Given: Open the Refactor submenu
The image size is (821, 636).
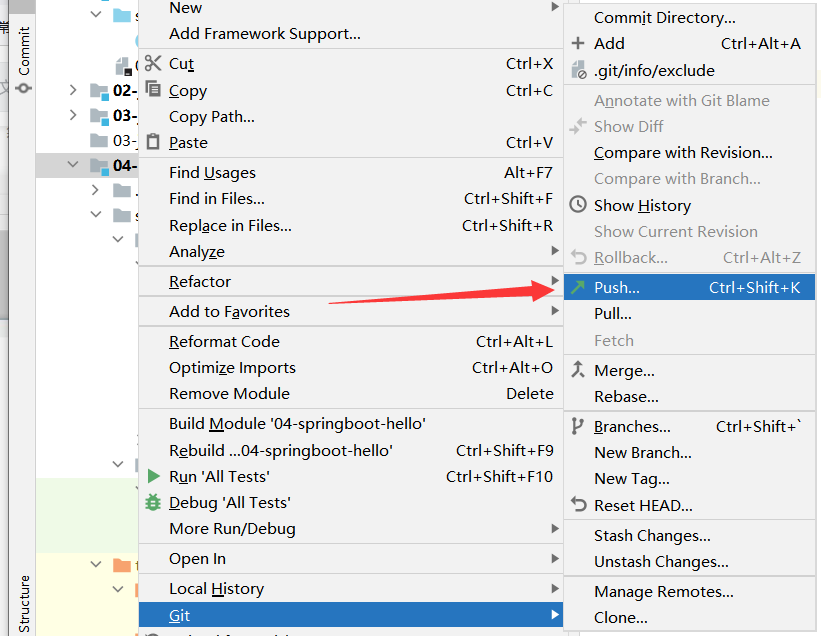Looking at the screenshot, I should coord(351,281).
